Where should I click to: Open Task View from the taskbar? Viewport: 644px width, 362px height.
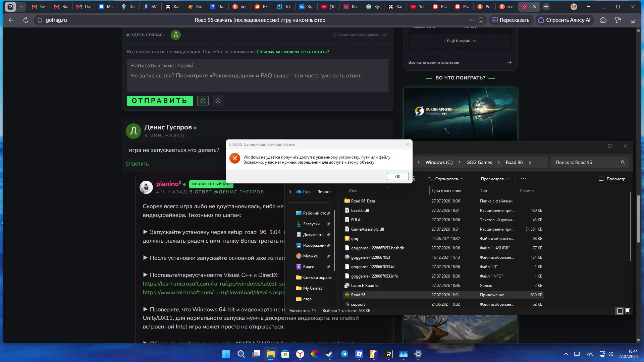[256, 354]
